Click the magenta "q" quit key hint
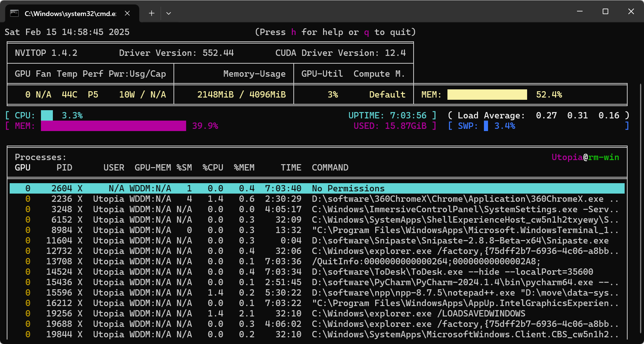644x344 pixels. [x=367, y=32]
